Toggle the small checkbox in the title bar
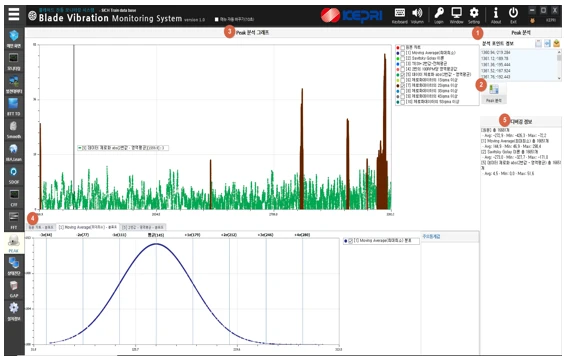Viewport: 568px width, 363px height. 216,19
